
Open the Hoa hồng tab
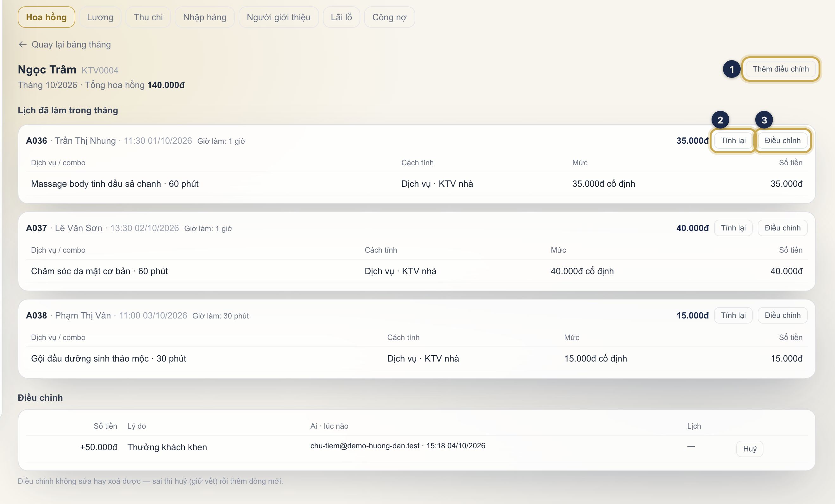point(47,17)
